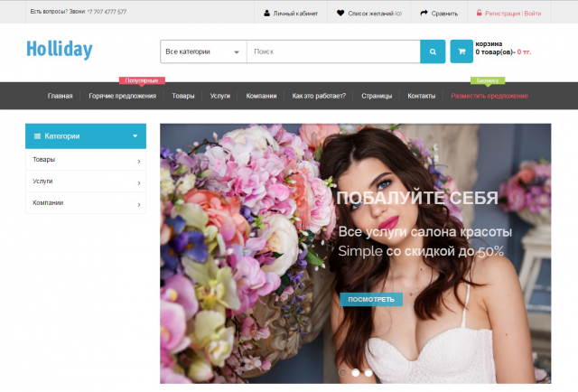
Task: Go to Главная in navigation bar
Action: click(x=61, y=96)
